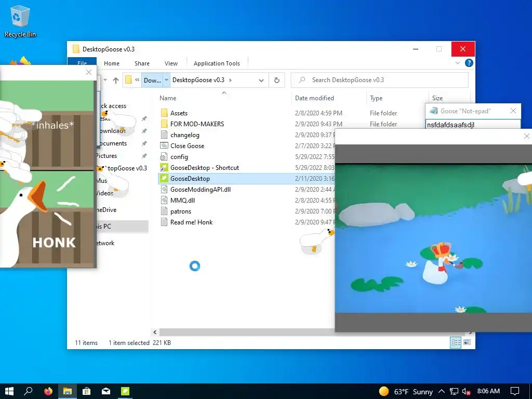Click the 8:06 AM taskbar clock
This screenshot has height=399, width=532.
[x=488, y=391]
